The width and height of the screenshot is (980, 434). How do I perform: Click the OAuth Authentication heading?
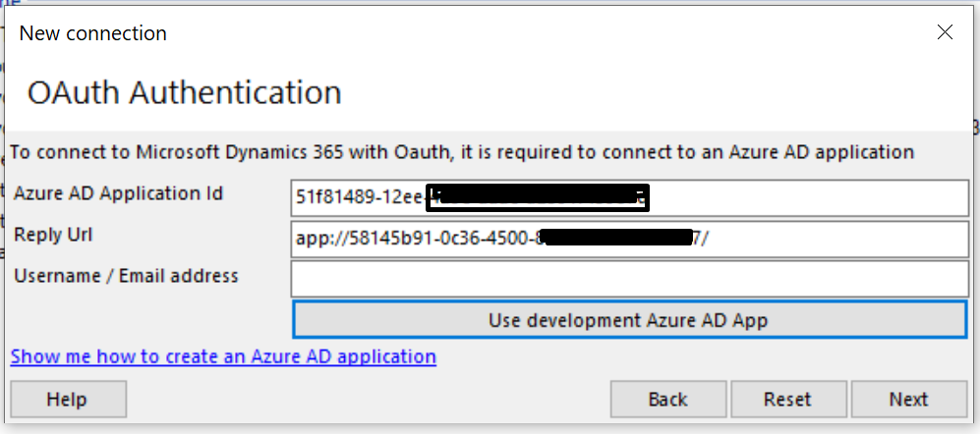coord(185,92)
